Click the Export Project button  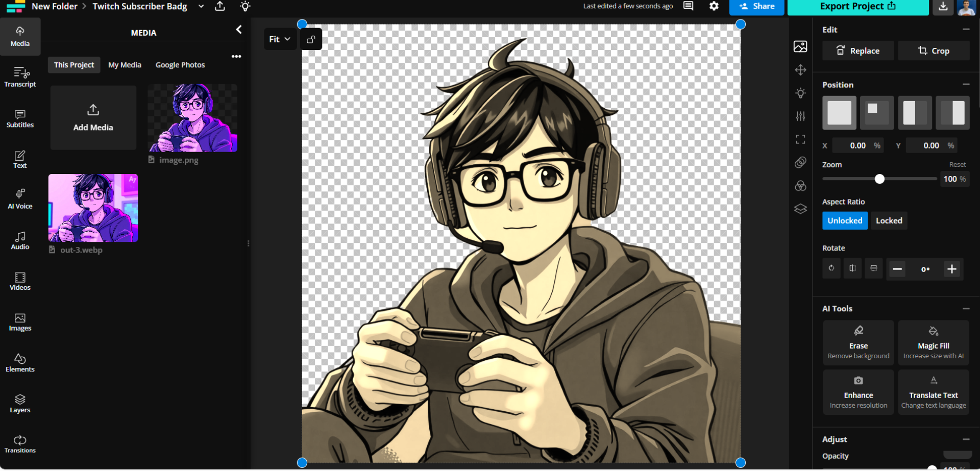point(858,7)
